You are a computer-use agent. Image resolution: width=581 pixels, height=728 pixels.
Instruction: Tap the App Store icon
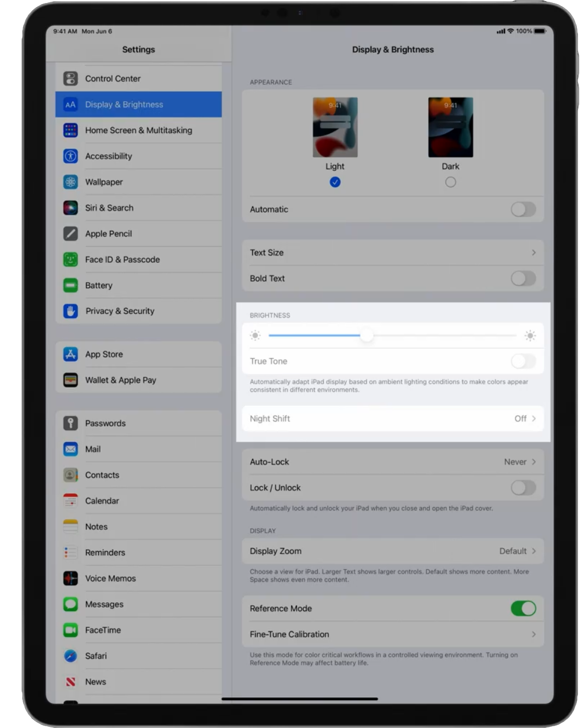coord(70,354)
